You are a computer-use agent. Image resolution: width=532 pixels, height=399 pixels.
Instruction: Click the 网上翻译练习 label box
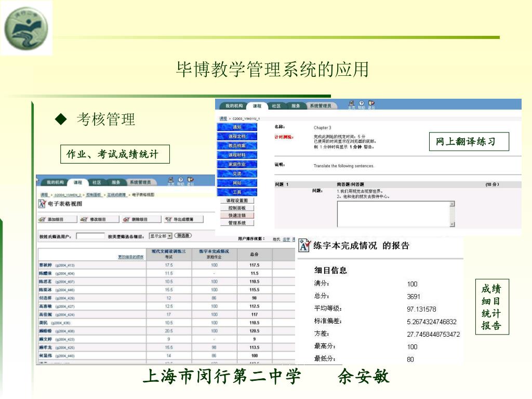469,141
